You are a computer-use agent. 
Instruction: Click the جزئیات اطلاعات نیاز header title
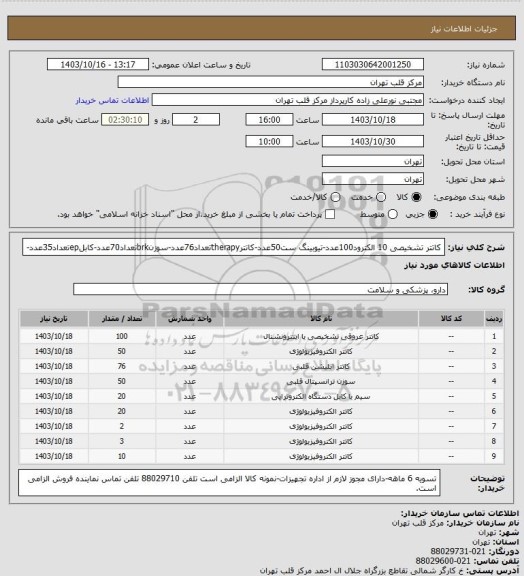(464, 29)
